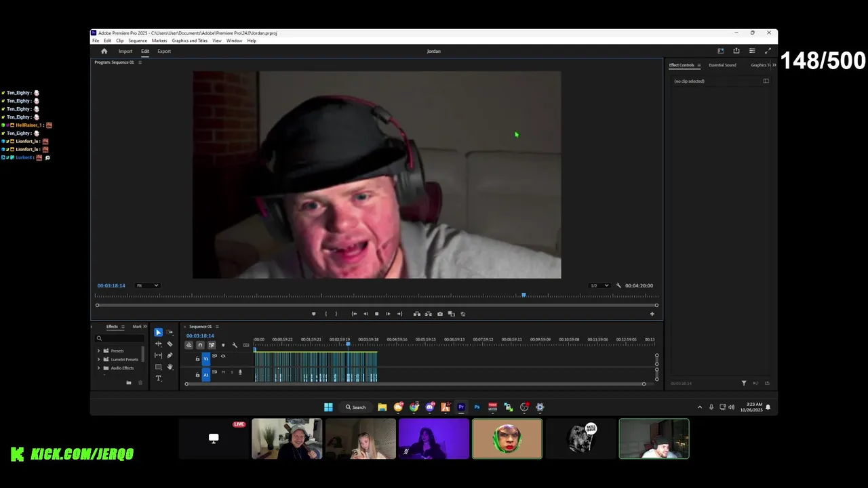Toggle Snap in timeline
Screen dimensions: 868x488
[x=200, y=345]
